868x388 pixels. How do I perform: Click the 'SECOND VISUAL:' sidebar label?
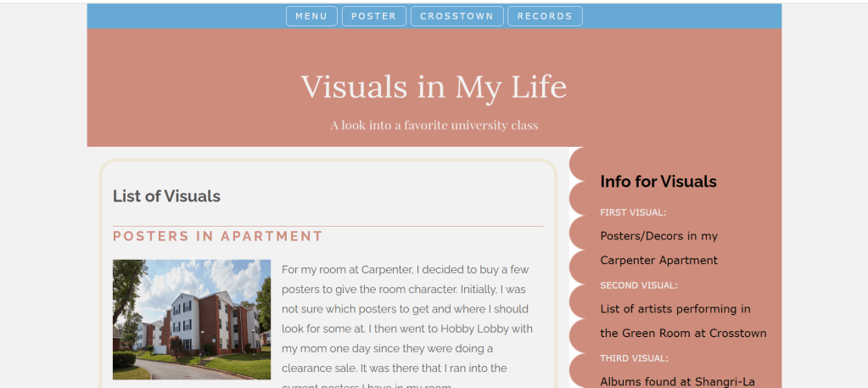coord(639,285)
